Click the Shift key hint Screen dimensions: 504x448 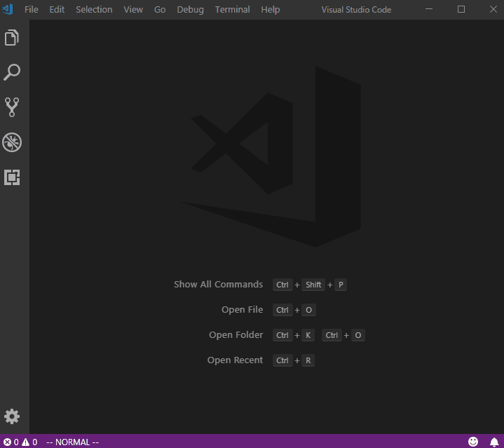coord(313,285)
